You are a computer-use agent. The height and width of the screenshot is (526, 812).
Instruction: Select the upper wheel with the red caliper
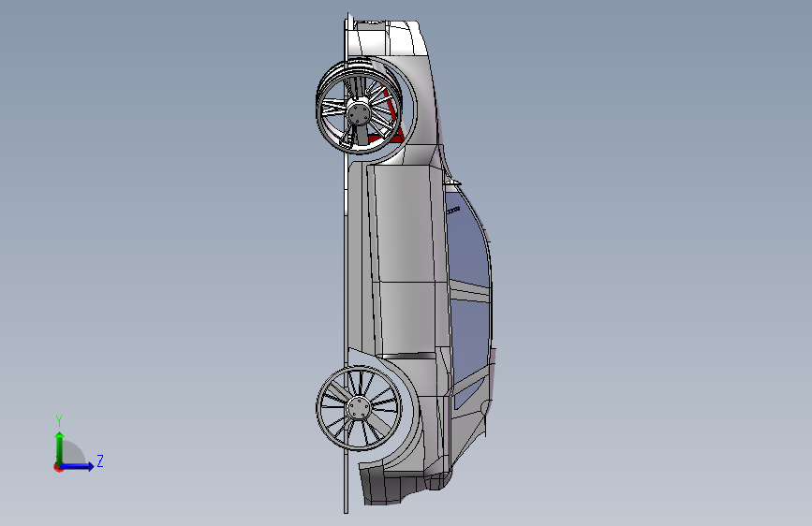359,106
